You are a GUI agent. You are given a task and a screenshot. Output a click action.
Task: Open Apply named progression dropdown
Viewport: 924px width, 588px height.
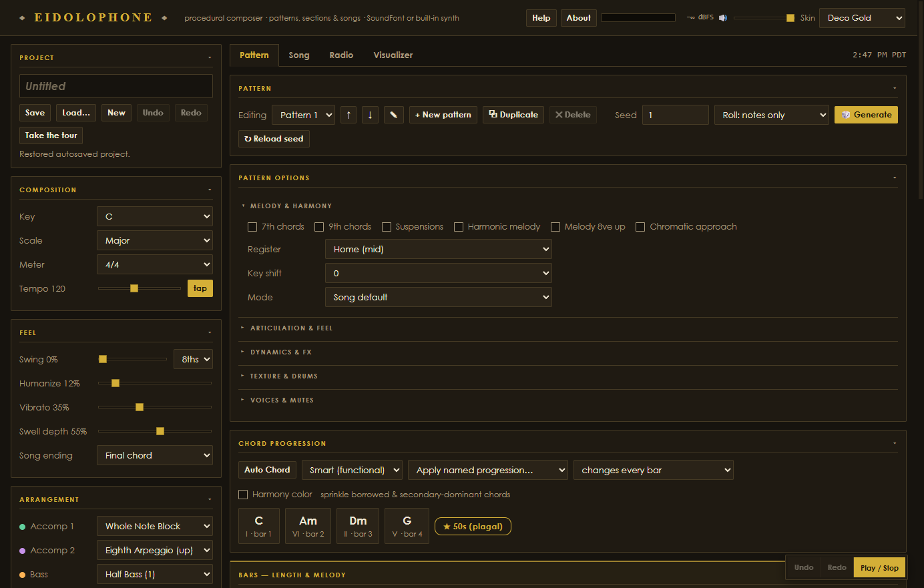point(488,470)
